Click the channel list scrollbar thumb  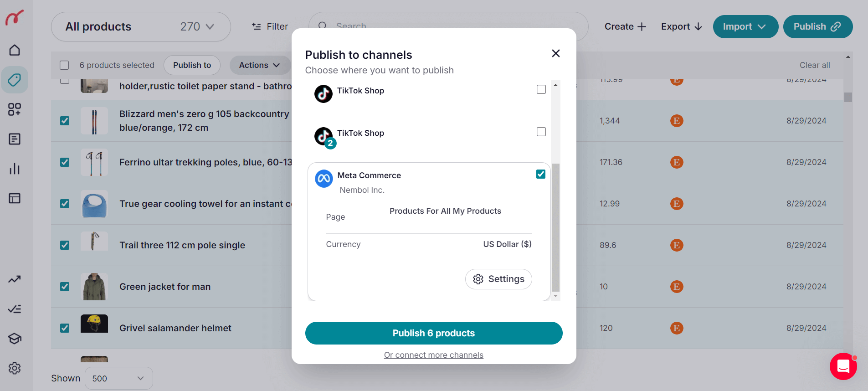coord(555,227)
